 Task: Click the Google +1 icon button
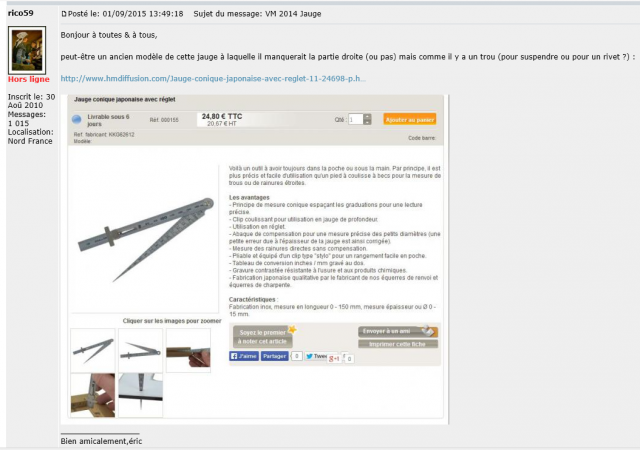click(x=334, y=359)
